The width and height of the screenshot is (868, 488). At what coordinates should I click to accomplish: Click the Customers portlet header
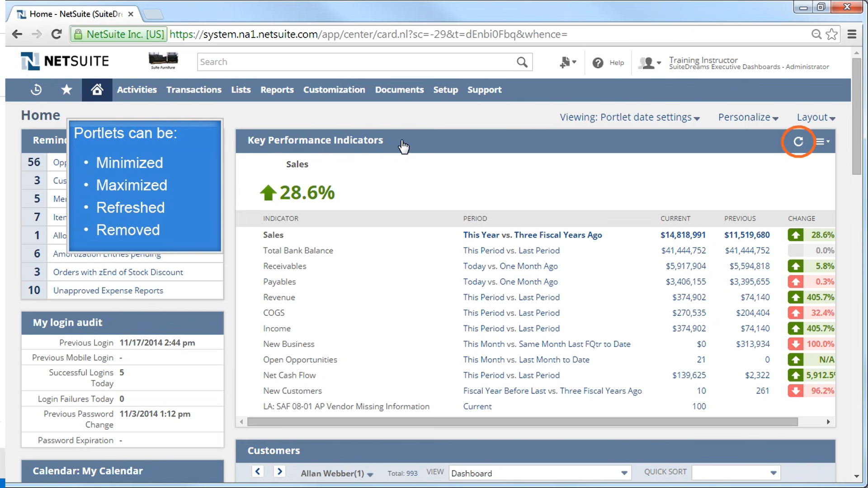pos(535,451)
